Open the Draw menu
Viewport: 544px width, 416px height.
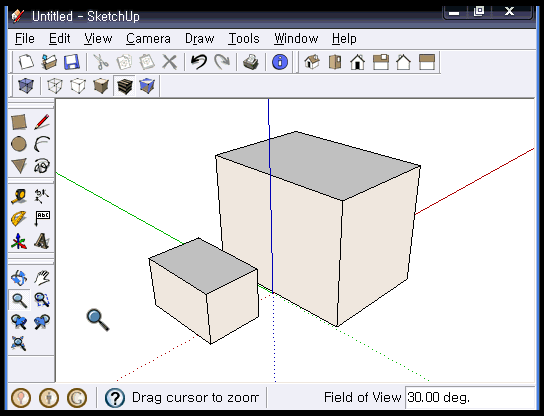click(199, 39)
